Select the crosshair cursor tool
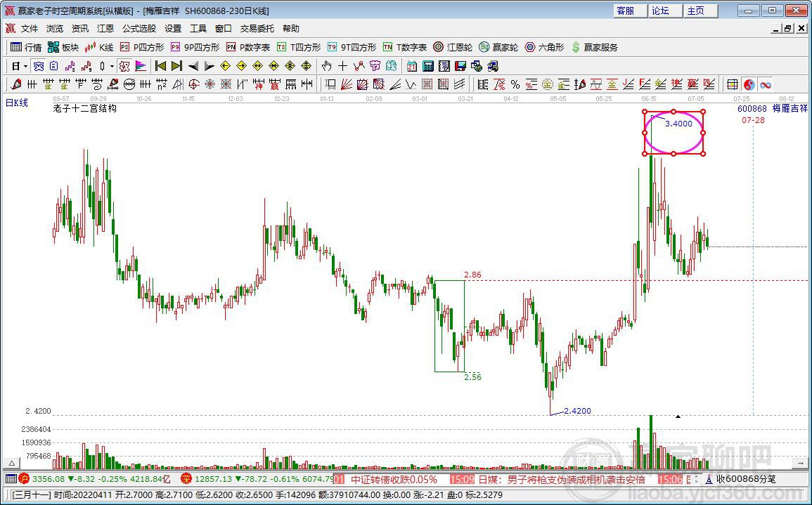 [342, 66]
